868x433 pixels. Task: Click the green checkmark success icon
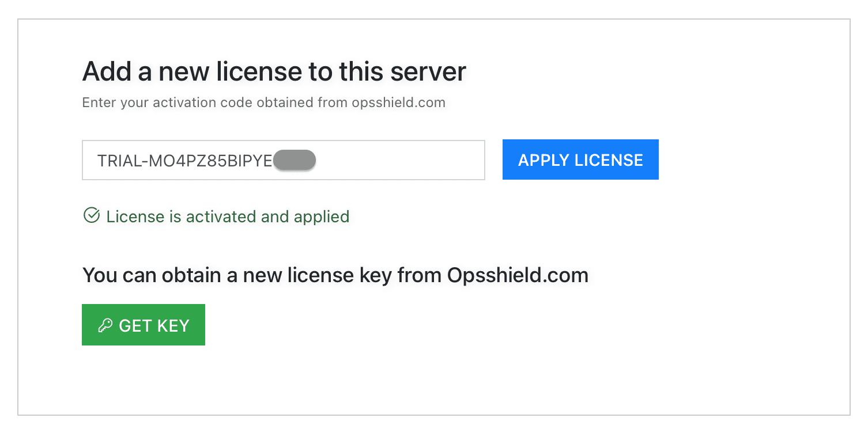91,216
